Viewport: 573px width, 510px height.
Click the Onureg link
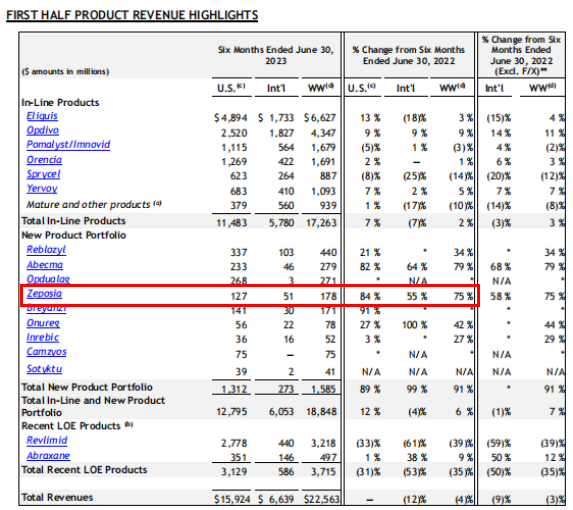(x=43, y=323)
